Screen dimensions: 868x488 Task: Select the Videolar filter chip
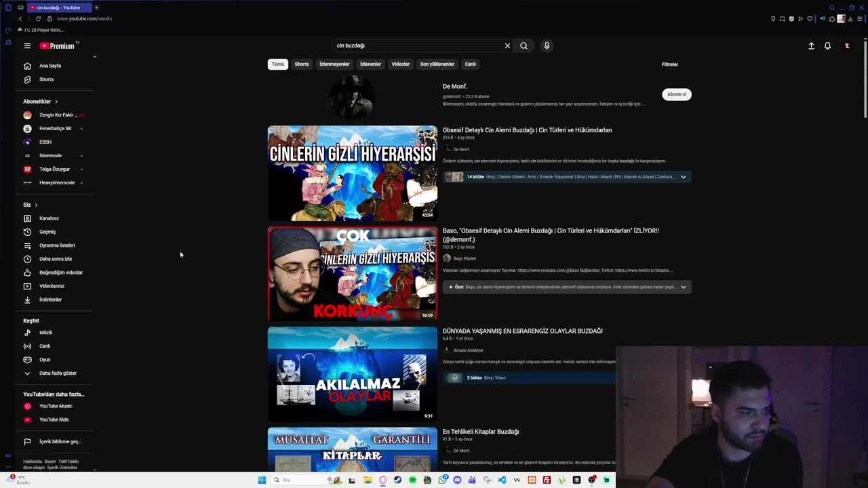[x=401, y=64]
